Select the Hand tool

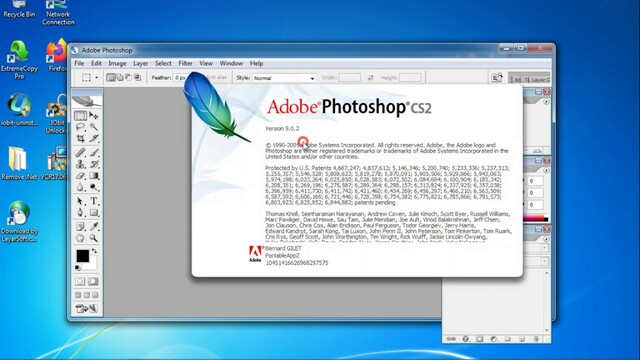pos(80,238)
